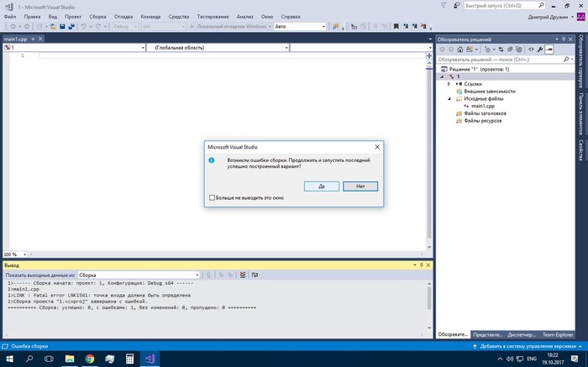This screenshot has width=588, height=367.
Task: Collapse the Исходные файлы folder node
Action: pos(449,98)
